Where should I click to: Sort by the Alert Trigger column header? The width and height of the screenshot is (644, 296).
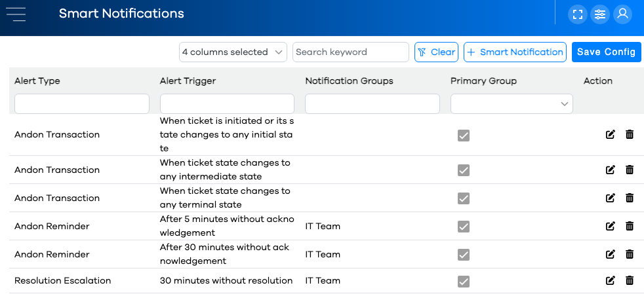tap(188, 81)
